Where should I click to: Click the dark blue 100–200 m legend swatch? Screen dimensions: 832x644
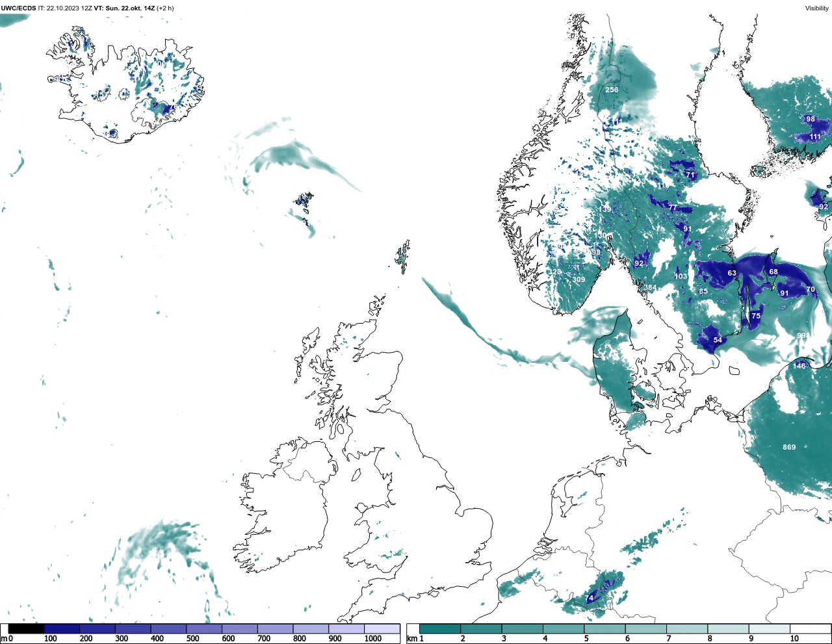pos(62,628)
